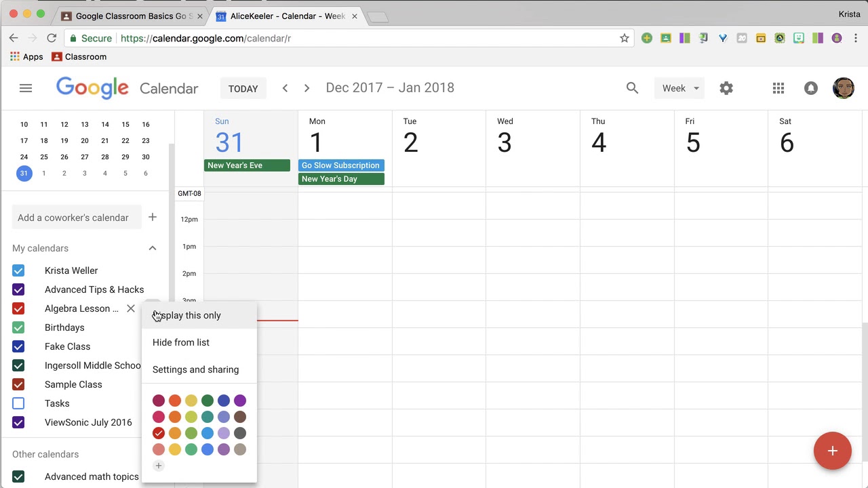
Task: Select the AliceKeeler Calendar tab
Action: (287, 16)
